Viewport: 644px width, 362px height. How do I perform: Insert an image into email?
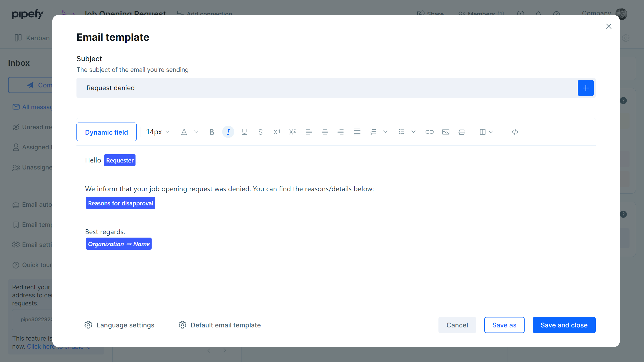tap(445, 132)
